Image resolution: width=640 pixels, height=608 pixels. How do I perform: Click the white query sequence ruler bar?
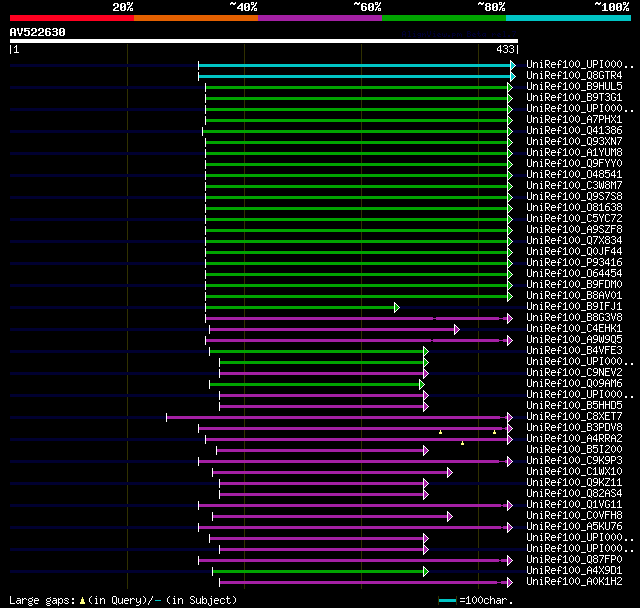pos(263,41)
